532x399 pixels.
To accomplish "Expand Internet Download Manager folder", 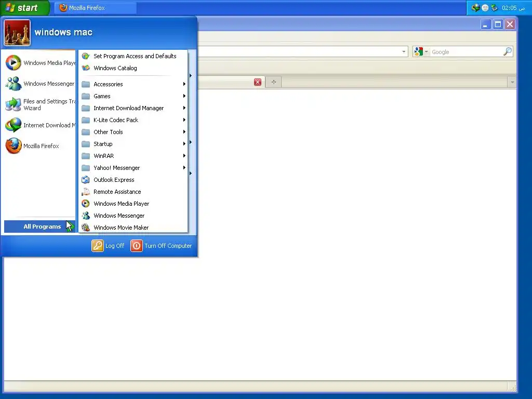I will 133,108.
